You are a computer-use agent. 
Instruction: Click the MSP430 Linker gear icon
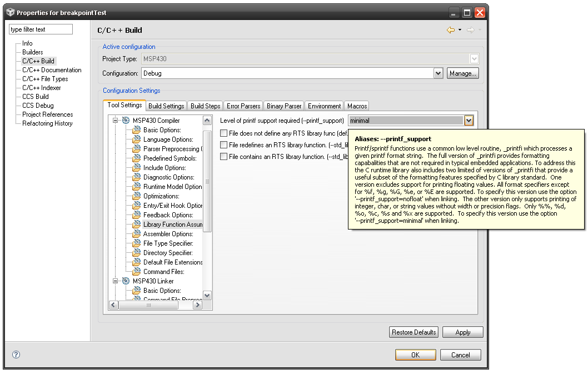126,281
